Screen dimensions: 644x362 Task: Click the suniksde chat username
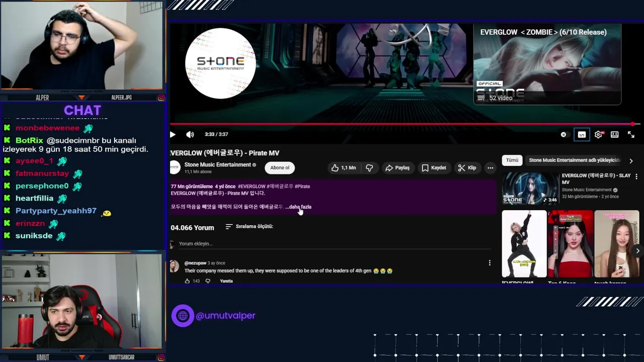(x=34, y=236)
